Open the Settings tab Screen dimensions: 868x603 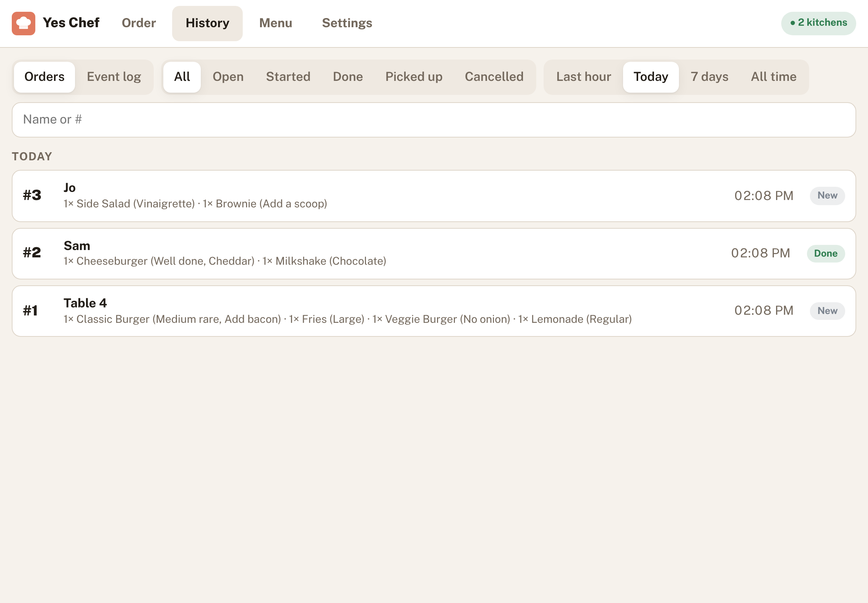[x=347, y=23]
